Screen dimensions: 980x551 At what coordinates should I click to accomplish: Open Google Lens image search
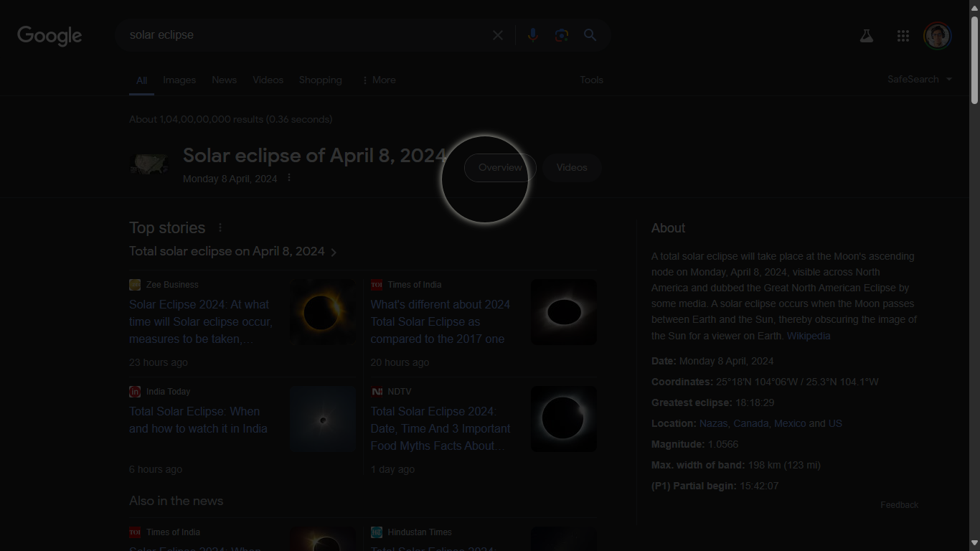tap(561, 34)
